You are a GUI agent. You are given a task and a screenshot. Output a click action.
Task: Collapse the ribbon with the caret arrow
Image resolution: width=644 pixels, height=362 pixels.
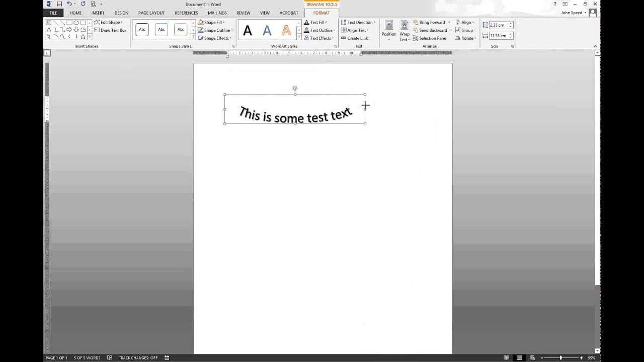point(595,46)
